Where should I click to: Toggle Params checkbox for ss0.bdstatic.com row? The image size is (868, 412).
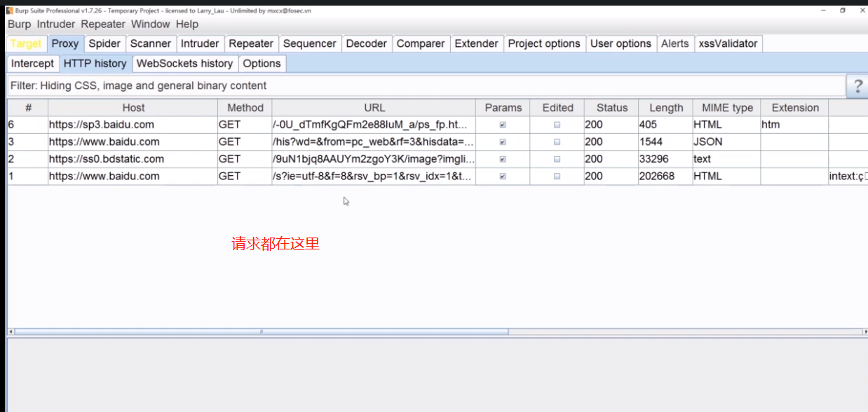503,159
